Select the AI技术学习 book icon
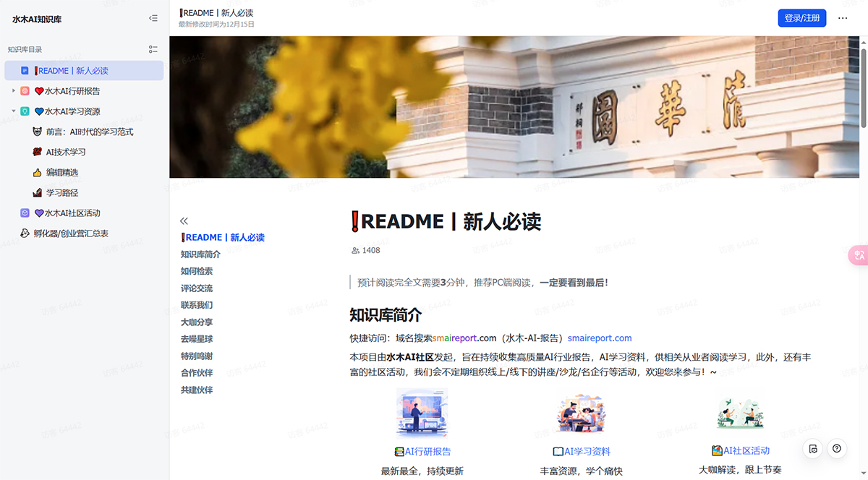The height and width of the screenshot is (480, 868). click(37, 152)
